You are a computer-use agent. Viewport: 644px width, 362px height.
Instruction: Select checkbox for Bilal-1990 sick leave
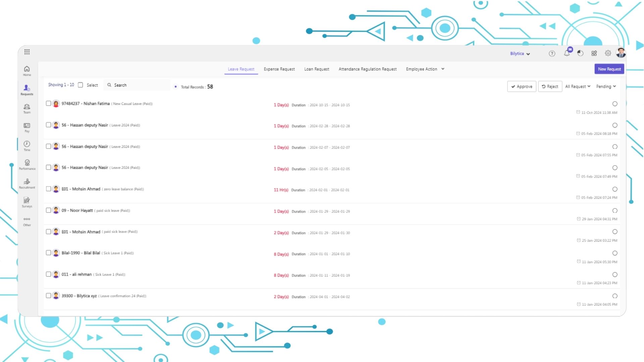[x=48, y=253]
